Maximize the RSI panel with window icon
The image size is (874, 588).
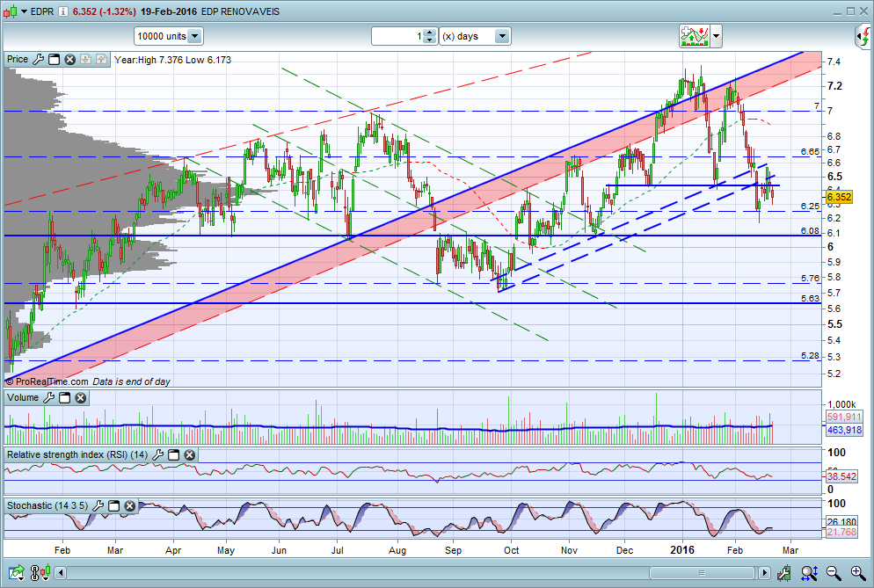(x=174, y=454)
